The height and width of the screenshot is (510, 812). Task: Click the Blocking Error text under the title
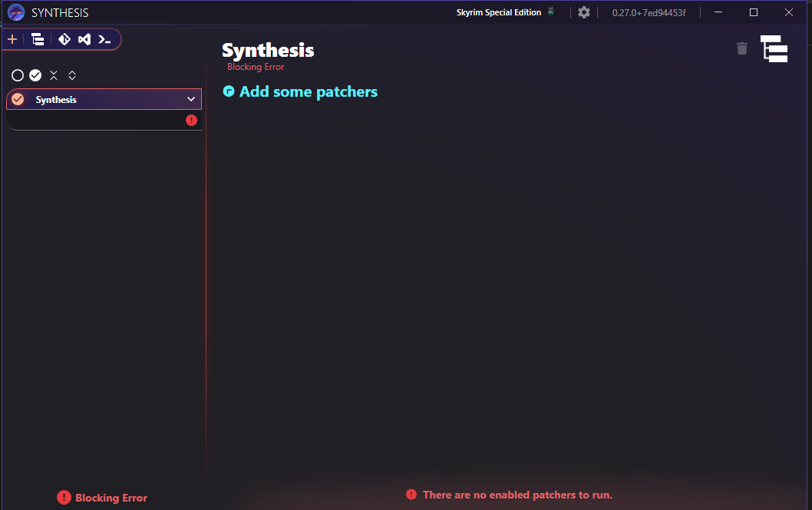click(256, 67)
